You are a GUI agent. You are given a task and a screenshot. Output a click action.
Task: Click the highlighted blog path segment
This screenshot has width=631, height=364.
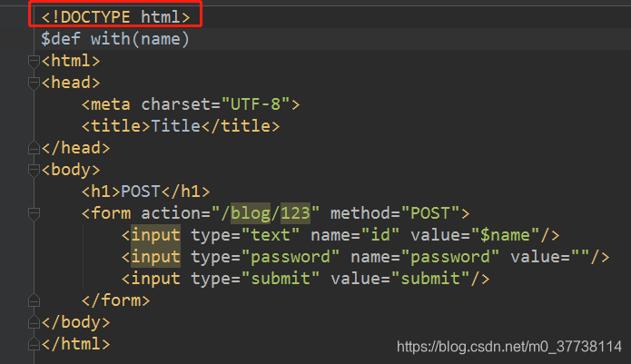pos(251,213)
